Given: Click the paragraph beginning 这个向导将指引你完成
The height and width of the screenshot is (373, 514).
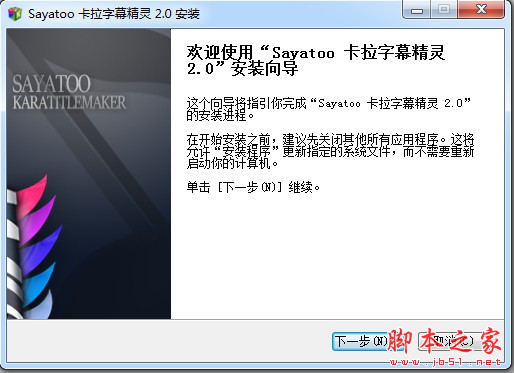Looking at the screenshot, I should [x=328, y=109].
